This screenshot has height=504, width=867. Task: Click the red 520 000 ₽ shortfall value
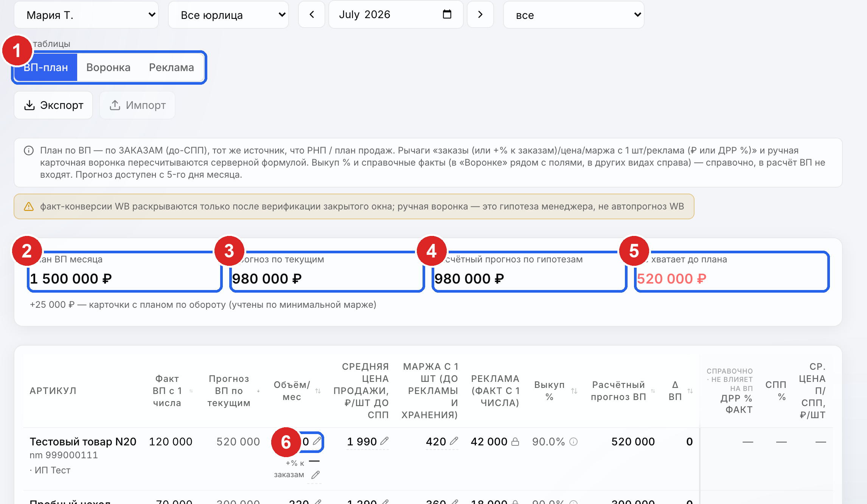point(671,279)
